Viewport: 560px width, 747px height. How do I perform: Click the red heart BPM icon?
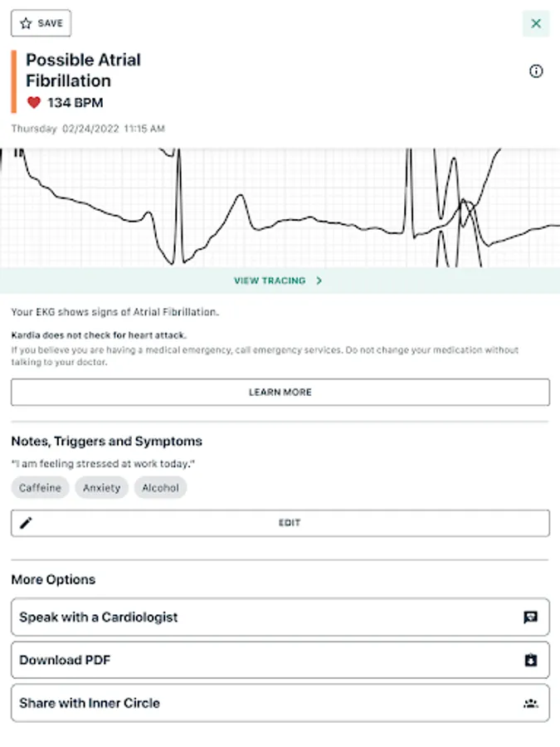[x=34, y=103]
